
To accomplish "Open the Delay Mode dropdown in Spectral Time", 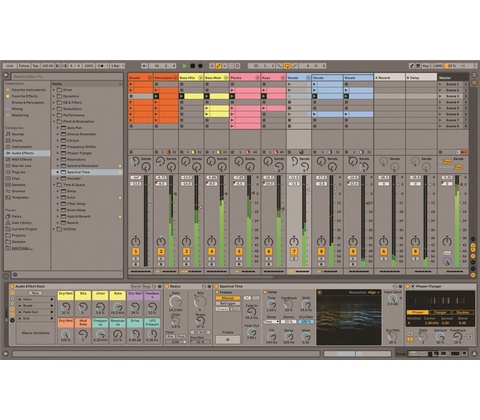I will (271, 322).
